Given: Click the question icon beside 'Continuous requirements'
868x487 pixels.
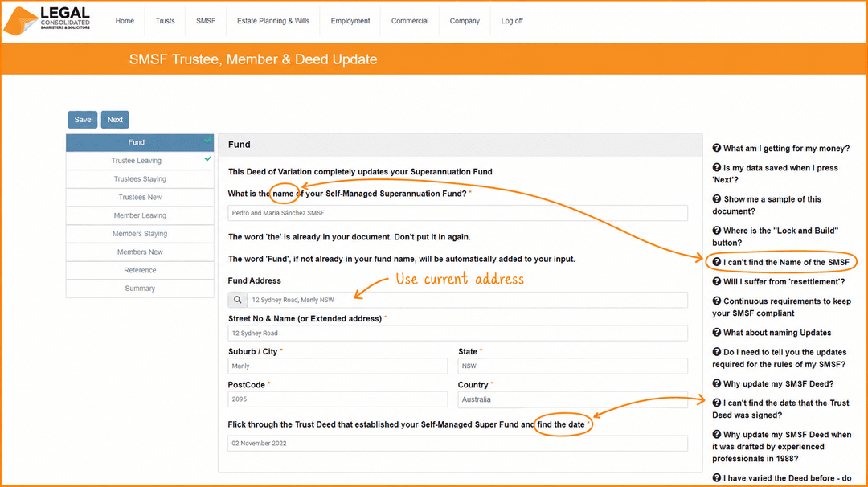Looking at the screenshot, I should coord(716,301).
